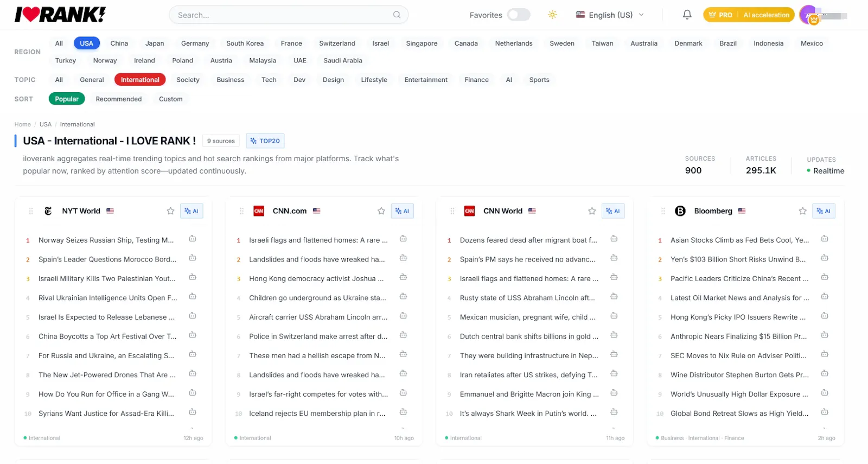868x464 pixels.
Task: Go to USA breadcrumb
Action: pyautogui.click(x=46, y=124)
